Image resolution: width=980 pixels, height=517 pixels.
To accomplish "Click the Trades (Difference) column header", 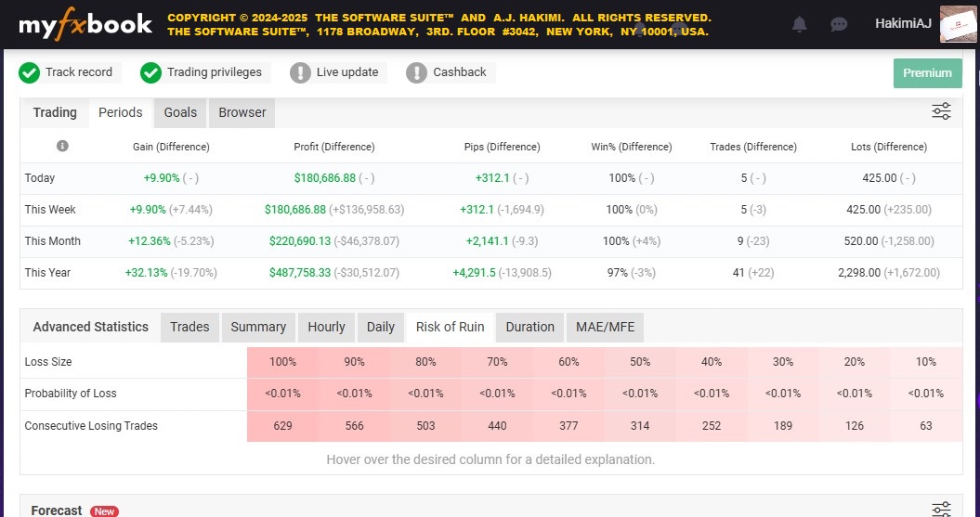I will point(753,147).
